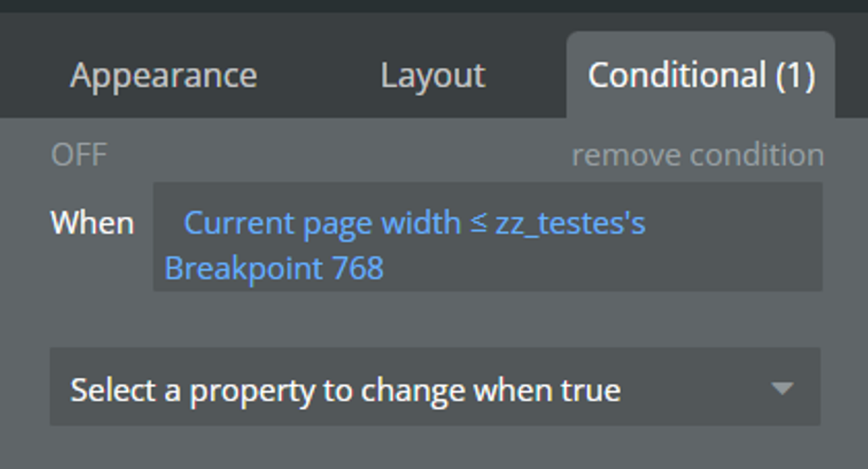Switch to the Appearance tab
Image resolution: width=868 pixels, height=469 pixels.
pos(163,76)
